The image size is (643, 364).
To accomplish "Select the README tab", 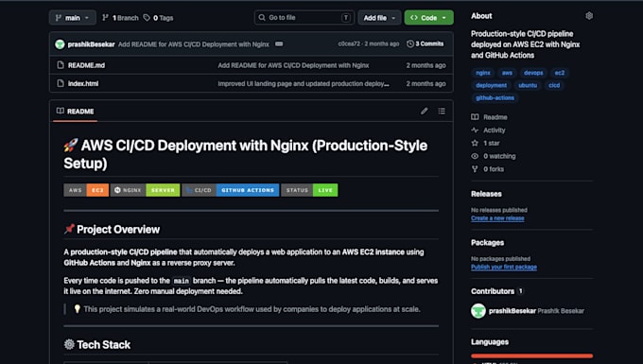I will coord(75,111).
